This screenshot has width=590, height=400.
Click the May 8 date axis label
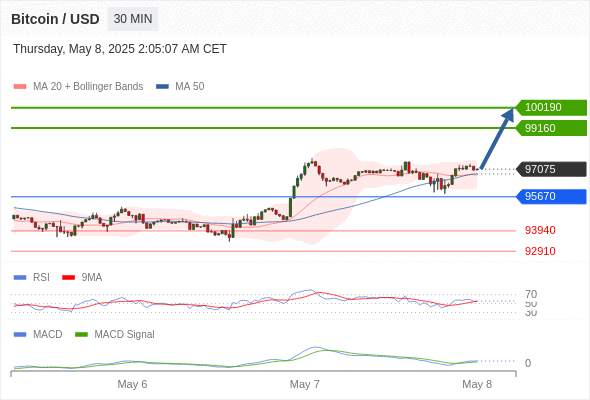[477, 385]
